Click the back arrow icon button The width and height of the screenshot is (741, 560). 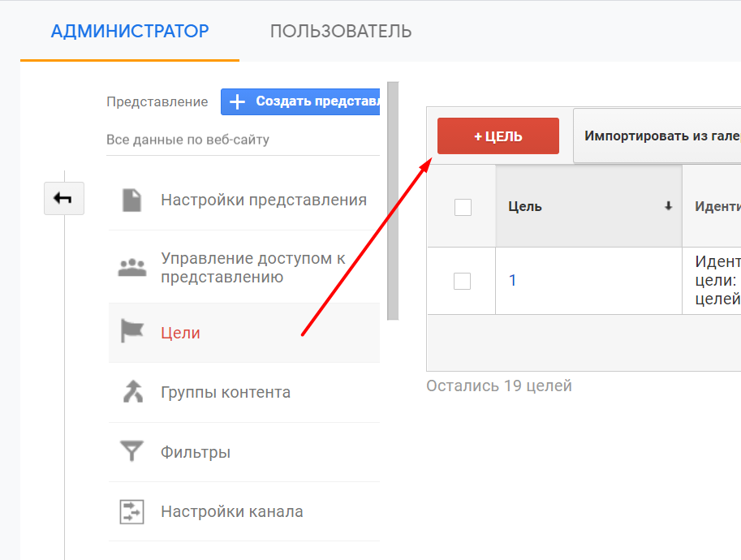[64, 198]
